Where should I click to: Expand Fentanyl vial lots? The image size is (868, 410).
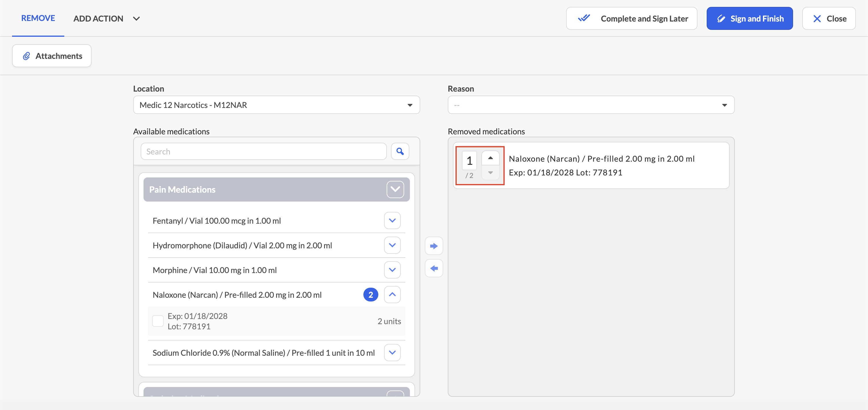[x=392, y=221]
